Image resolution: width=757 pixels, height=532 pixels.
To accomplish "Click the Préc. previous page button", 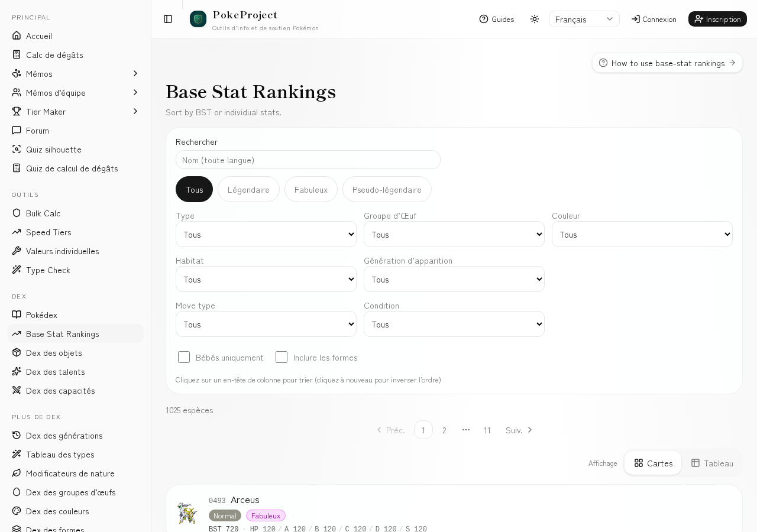I will click(390, 430).
